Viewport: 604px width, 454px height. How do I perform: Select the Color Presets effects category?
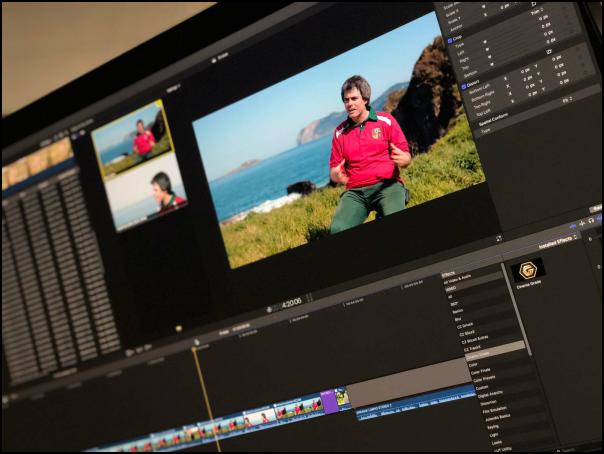[484, 379]
